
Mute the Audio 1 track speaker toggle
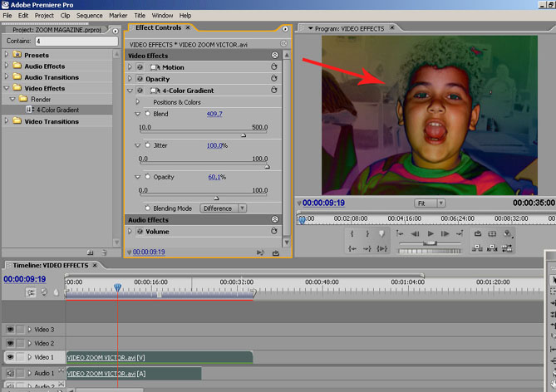8,374
